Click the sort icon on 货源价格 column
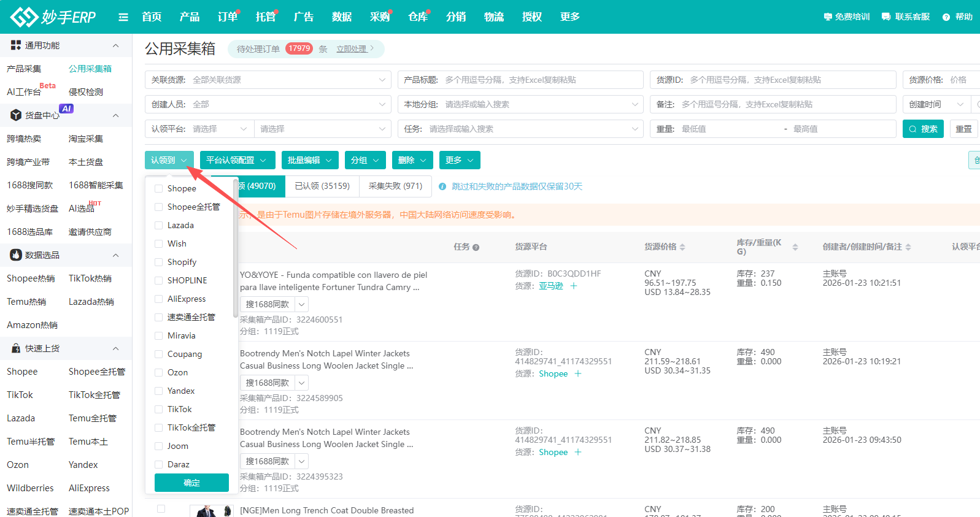Image resolution: width=980 pixels, height=517 pixels. pos(682,247)
